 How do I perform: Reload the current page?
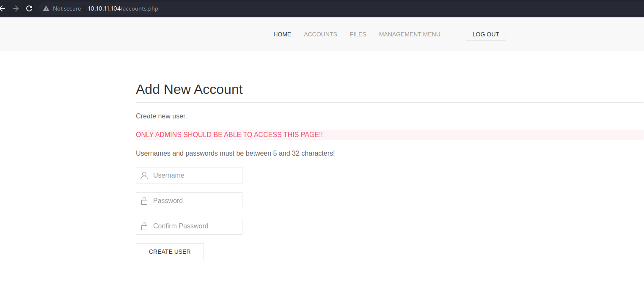(x=29, y=8)
